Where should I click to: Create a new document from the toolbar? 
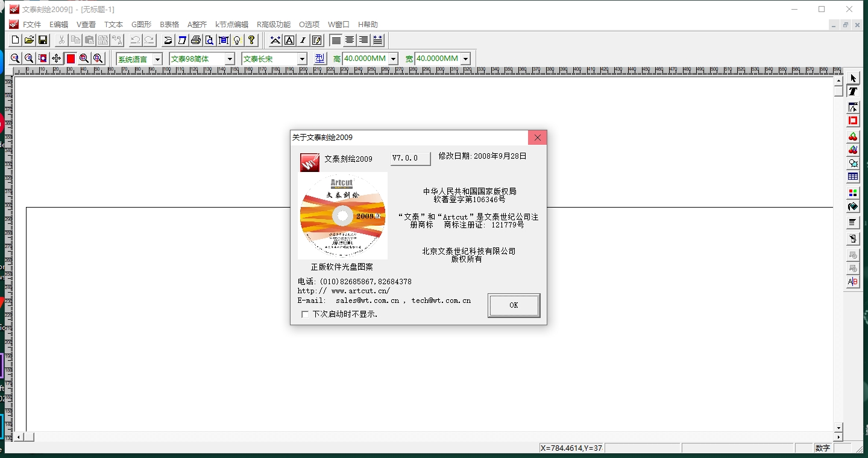click(x=16, y=40)
